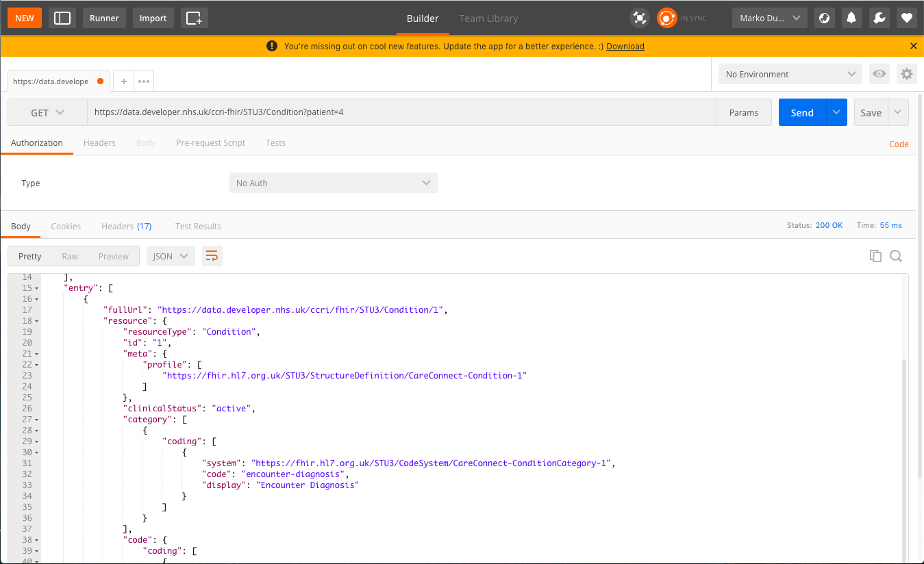Click the interceptor satellite icon
This screenshot has width=924, height=564.
(x=640, y=18)
